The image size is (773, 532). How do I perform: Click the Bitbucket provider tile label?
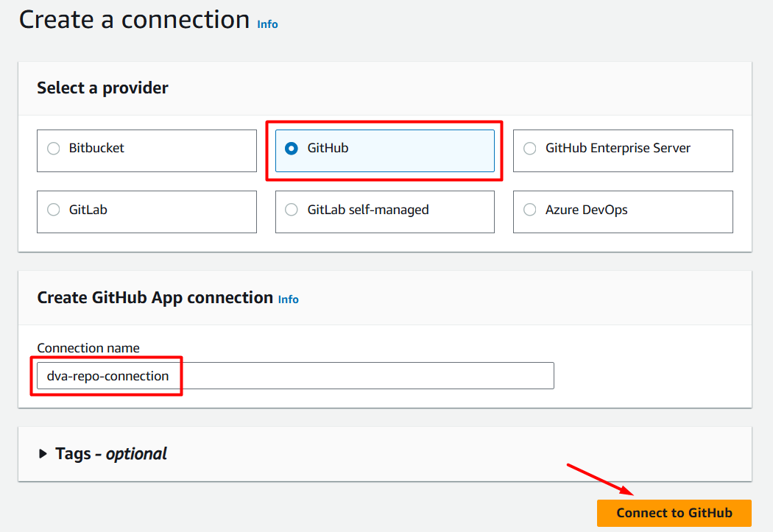tap(96, 148)
